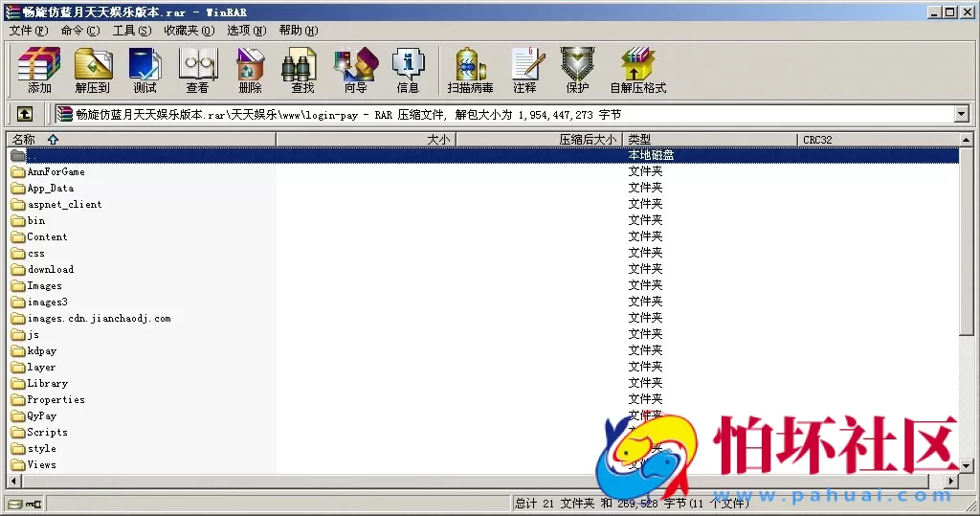Click the vertical scrollbar up arrow
This screenshot has height=516, width=980.
point(967,140)
